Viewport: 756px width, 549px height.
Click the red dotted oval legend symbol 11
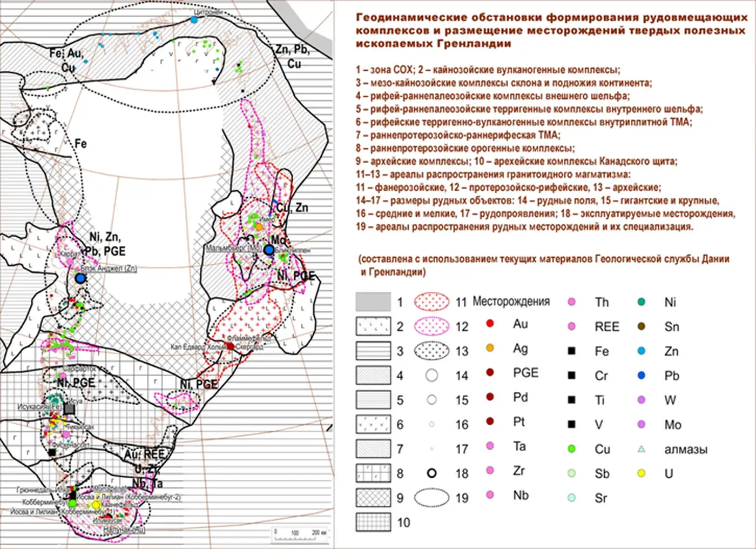(x=431, y=302)
